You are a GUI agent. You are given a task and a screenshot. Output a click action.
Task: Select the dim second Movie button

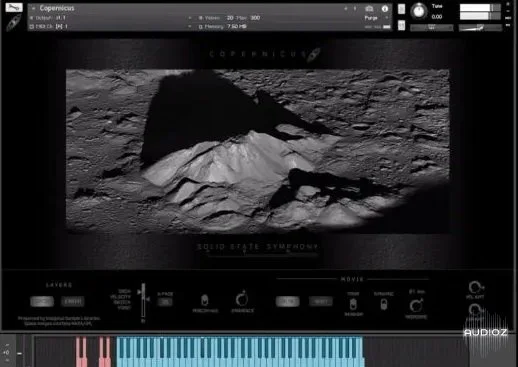[x=320, y=301]
